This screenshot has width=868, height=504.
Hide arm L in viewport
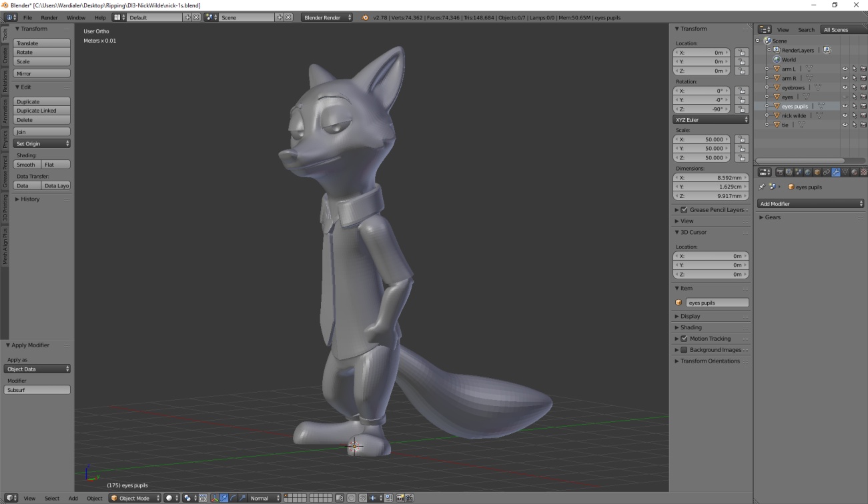point(845,69)
